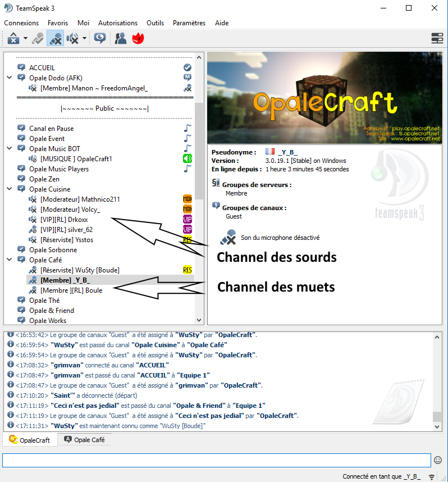Select user [Membre] _Y_B_
Image resolution: width=448 pixels, height=482 pixels.
pos(65,280)
